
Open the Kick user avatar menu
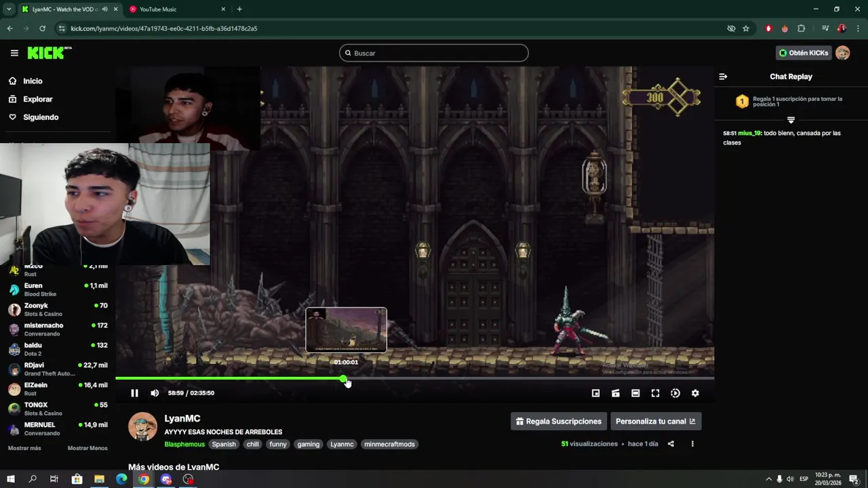pos(843,53)
